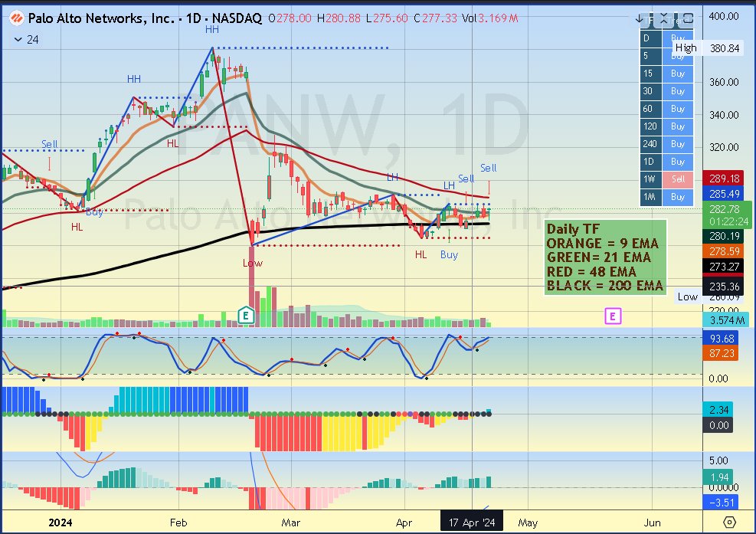The image size is (756, 534).
Task: Click the Palo Alto Networks logo icon
Action: coord(17,18)
